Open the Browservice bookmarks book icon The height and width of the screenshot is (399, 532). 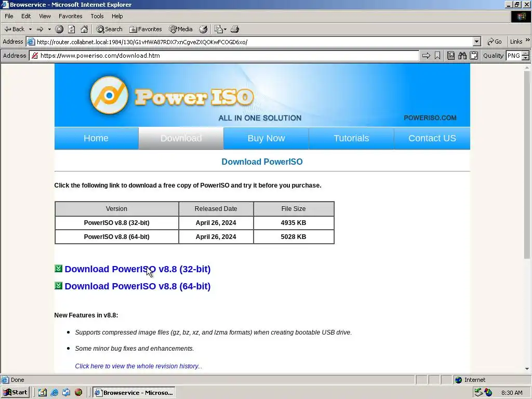(x=451, y=56)
